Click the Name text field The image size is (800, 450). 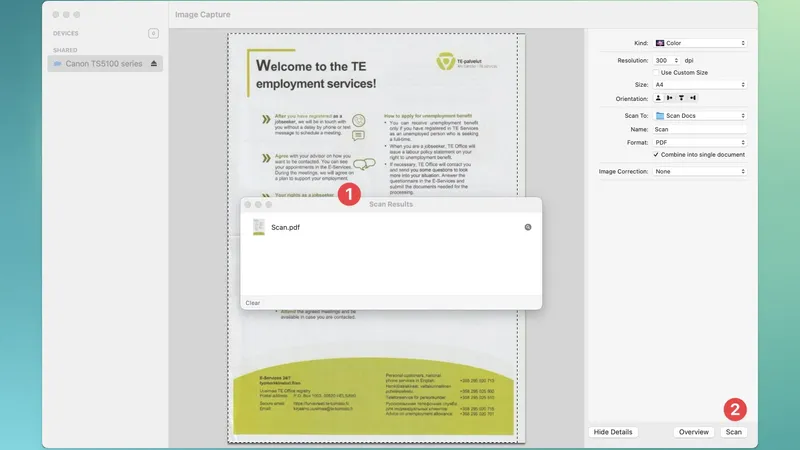[x=700, y=129]
